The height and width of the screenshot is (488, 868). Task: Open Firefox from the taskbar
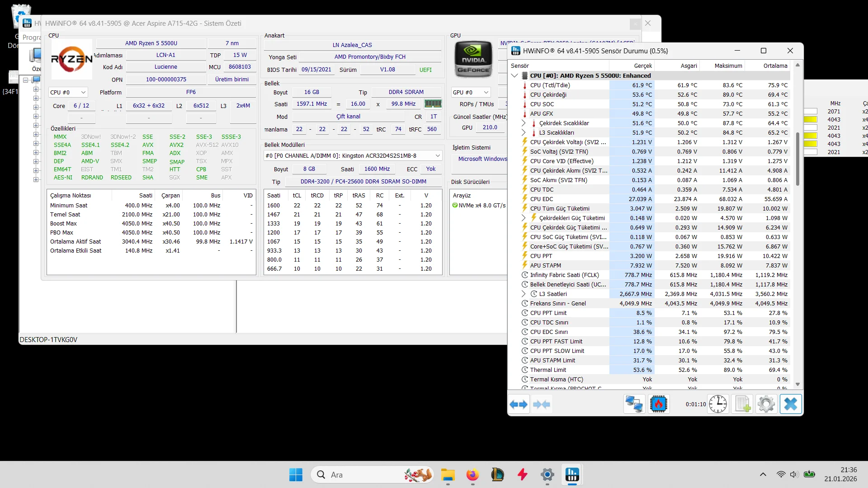(472, 475)
